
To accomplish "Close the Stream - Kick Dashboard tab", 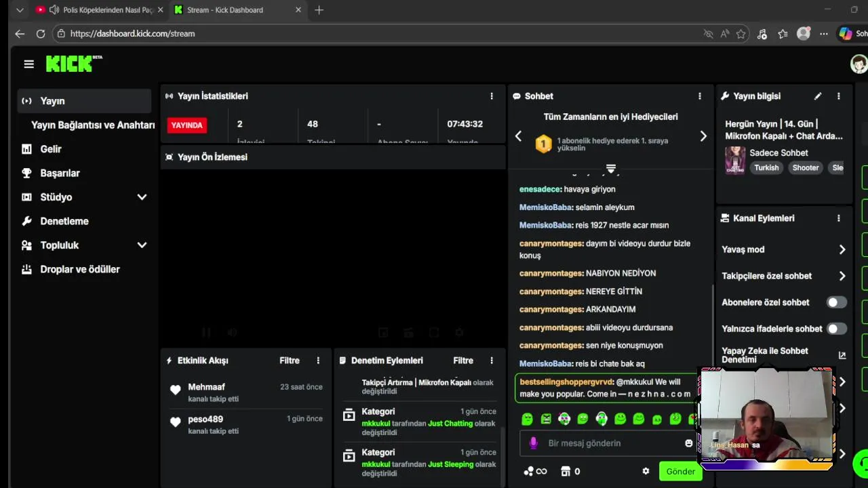I will pos(298,10).
